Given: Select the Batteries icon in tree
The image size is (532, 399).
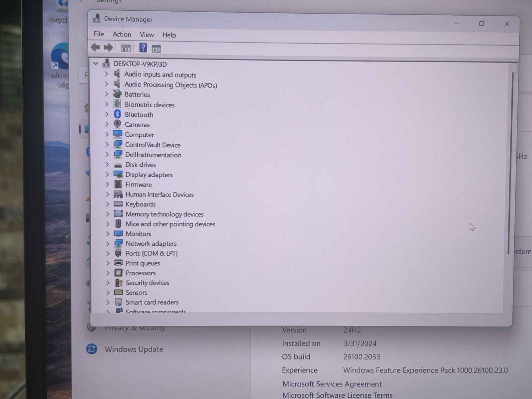Looking at the screenshot, I should point(117,94).
